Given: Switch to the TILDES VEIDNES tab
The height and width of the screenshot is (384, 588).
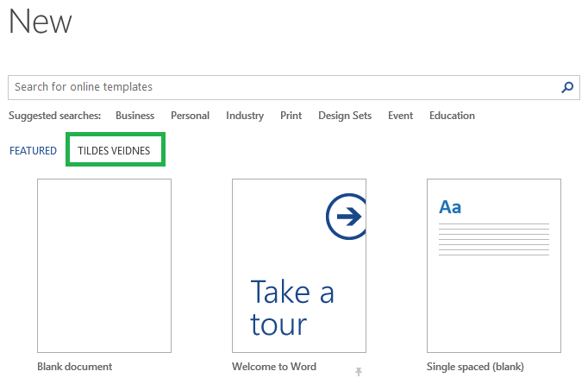Looking at the screenshot, I should [x=114, y=151].
